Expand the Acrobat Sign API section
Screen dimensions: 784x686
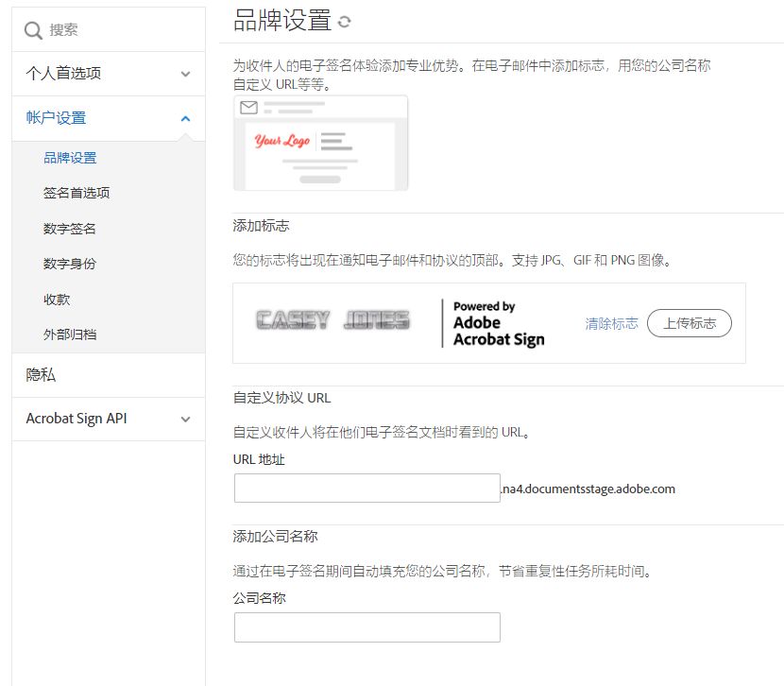tap(185, 419)
